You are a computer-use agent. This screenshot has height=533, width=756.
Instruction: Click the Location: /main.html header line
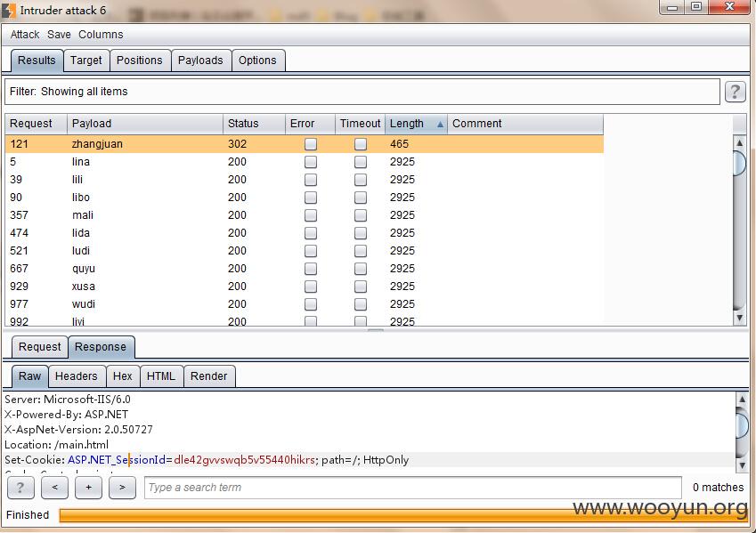pyautogui.click(x=56, y=445)
